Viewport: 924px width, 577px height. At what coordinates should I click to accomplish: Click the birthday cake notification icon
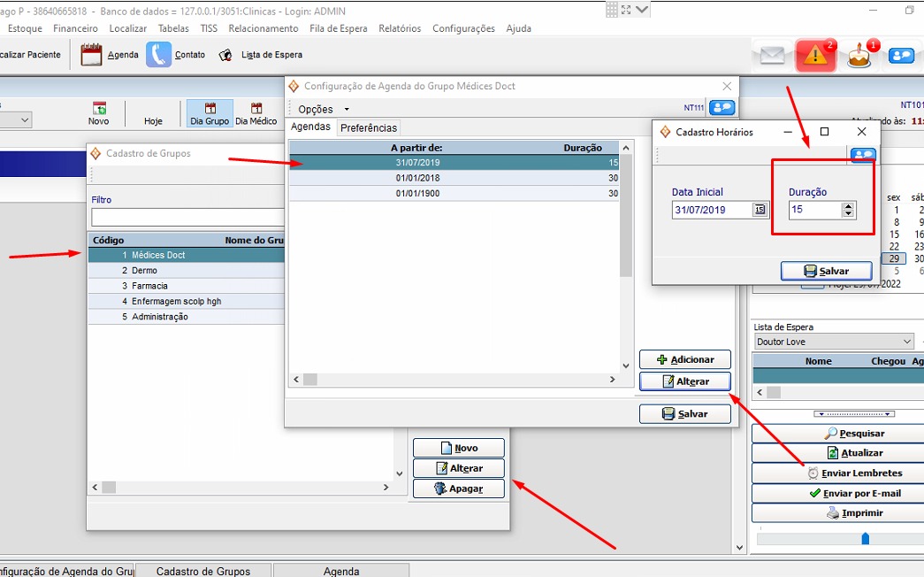[859, 56]
